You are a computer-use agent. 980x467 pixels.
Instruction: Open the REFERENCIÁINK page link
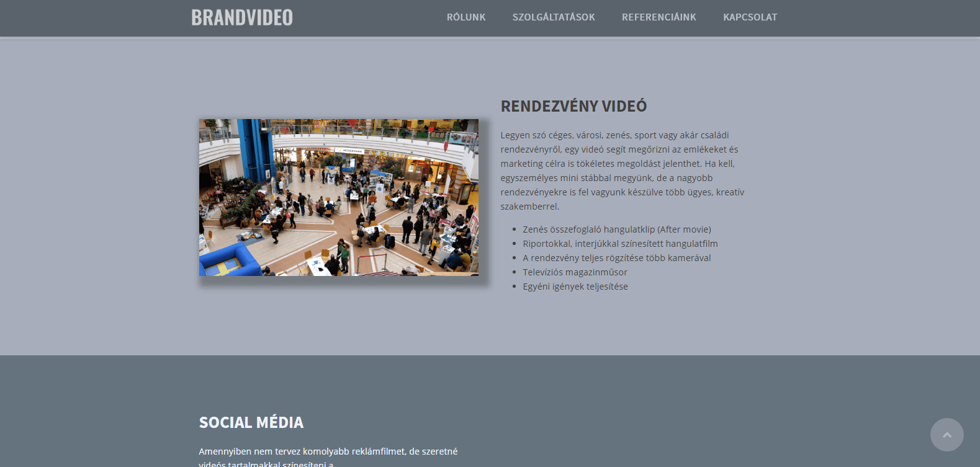pyautogui.click(x=659, y=17)
